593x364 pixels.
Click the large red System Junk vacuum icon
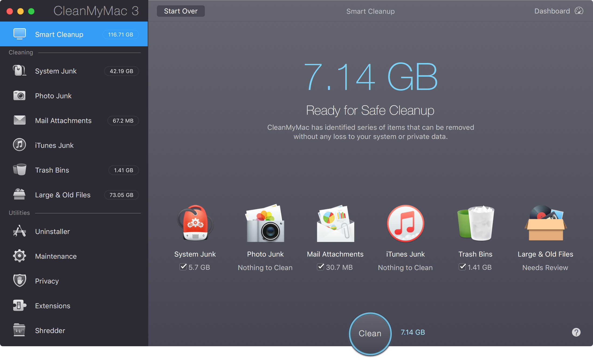tap(195, 223)
